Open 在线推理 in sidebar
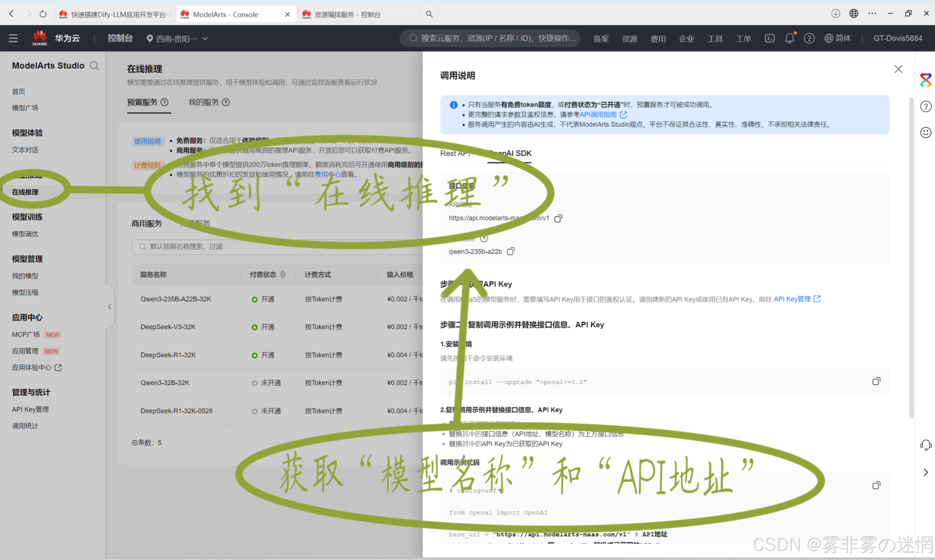Screen dimensions: 935x560 25,192
